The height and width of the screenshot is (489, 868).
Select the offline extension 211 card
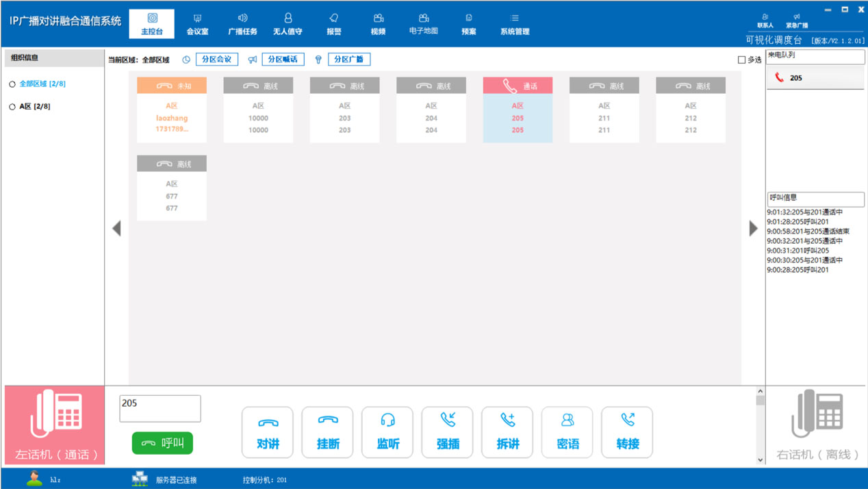click(604, 110)
